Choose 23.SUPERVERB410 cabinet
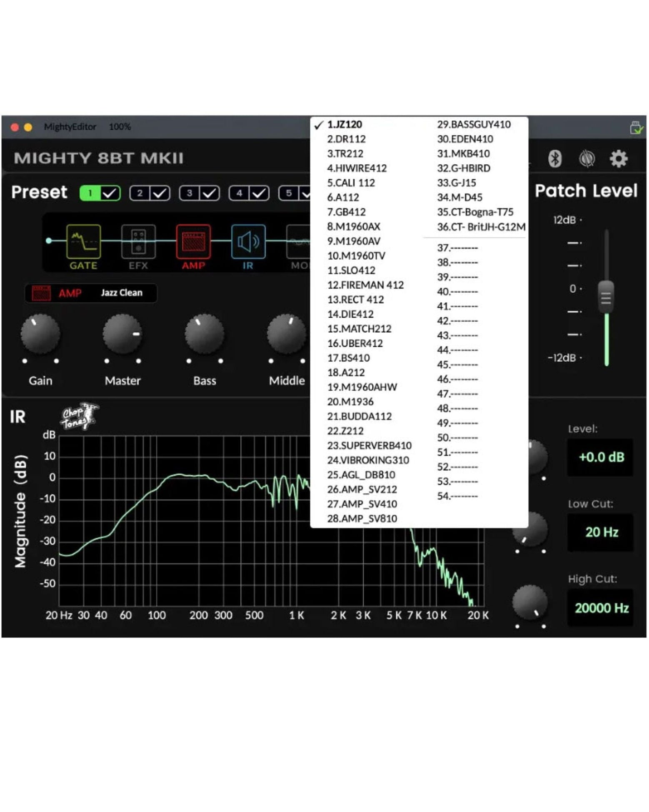This screenshot has width=649, height=812. point(369,446)
